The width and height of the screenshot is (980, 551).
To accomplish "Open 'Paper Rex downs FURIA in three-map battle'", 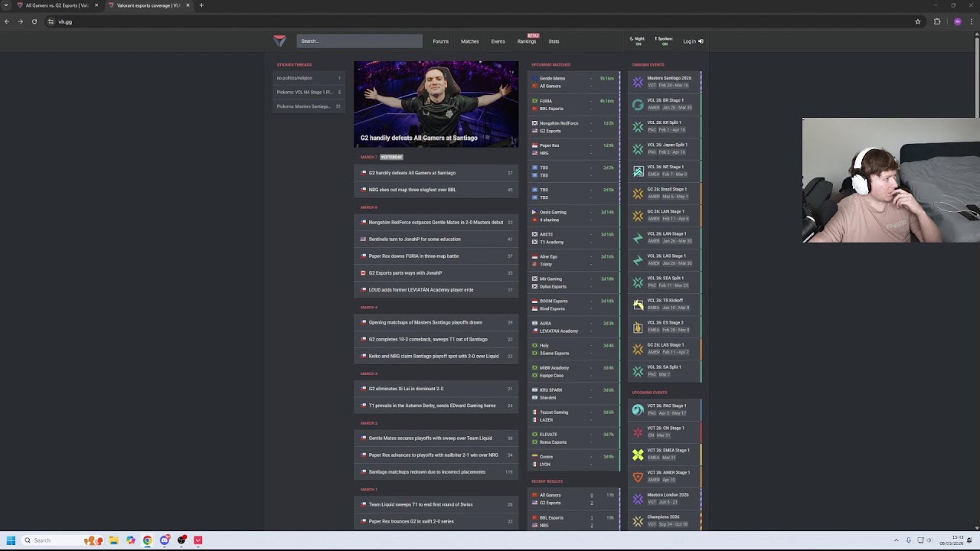I will [x=436, y=256].
